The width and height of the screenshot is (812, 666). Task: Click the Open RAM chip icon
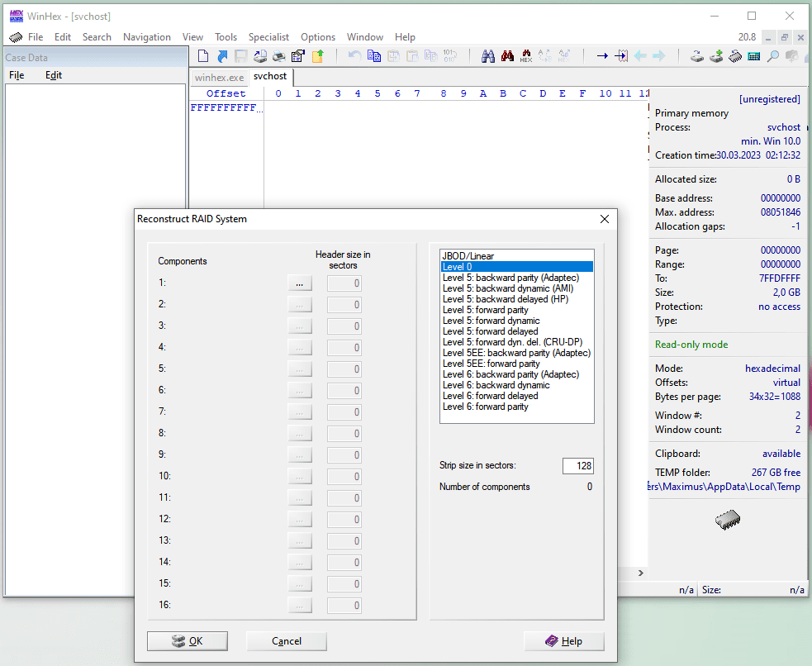(734, 56)
